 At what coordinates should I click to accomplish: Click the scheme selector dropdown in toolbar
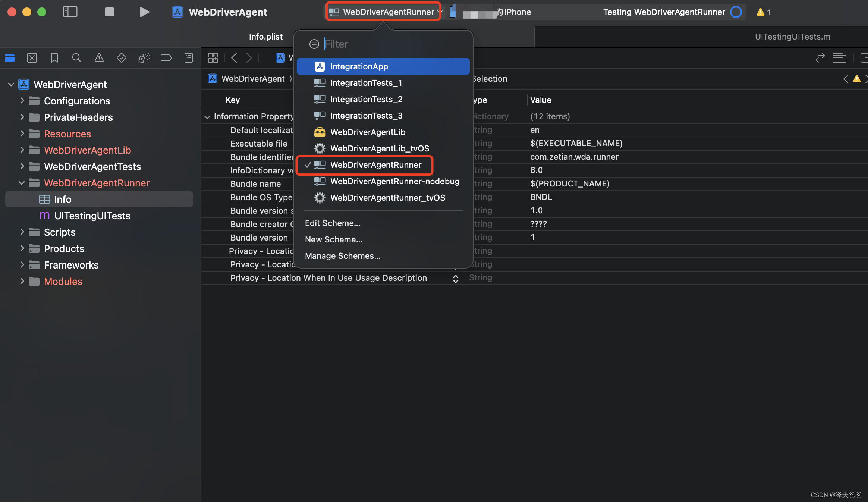[x=382, y=11]
